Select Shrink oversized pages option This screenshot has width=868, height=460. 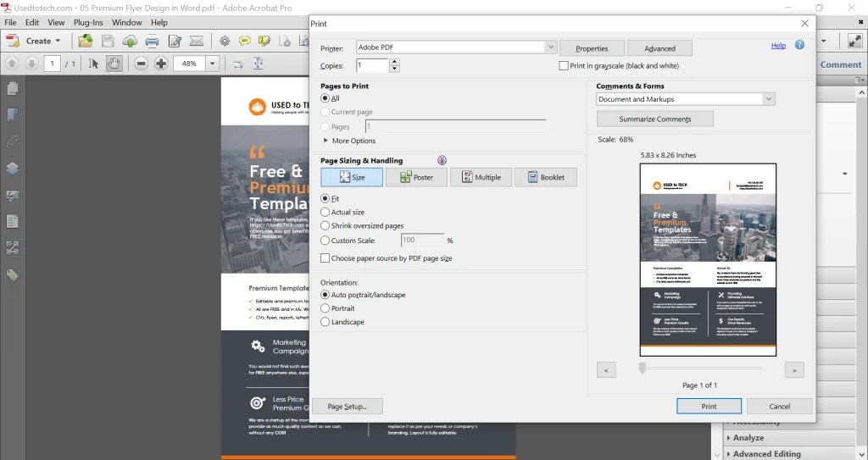325,225
